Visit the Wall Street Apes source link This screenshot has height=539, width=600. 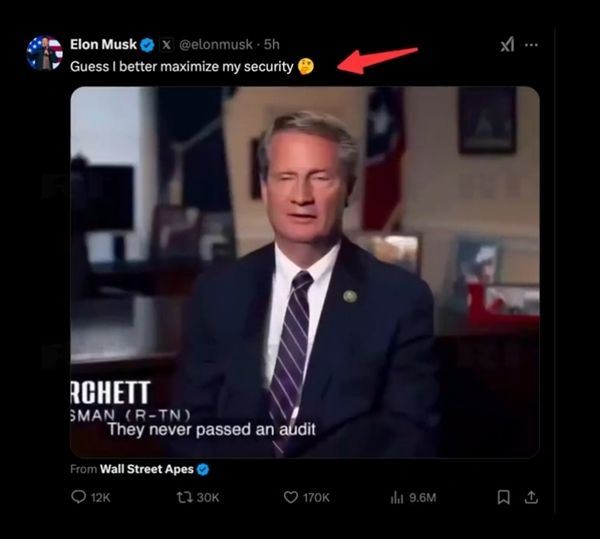pos(146,468)
